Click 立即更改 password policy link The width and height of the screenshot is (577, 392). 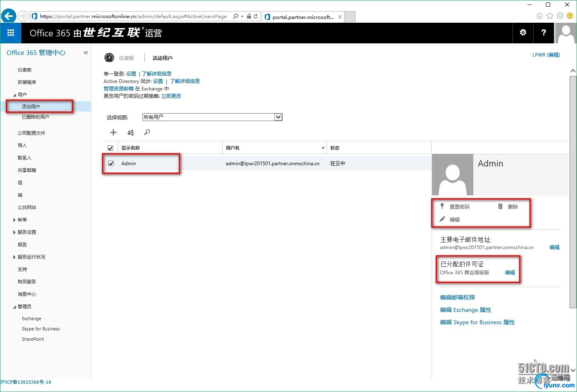click(x=171, y=96)
